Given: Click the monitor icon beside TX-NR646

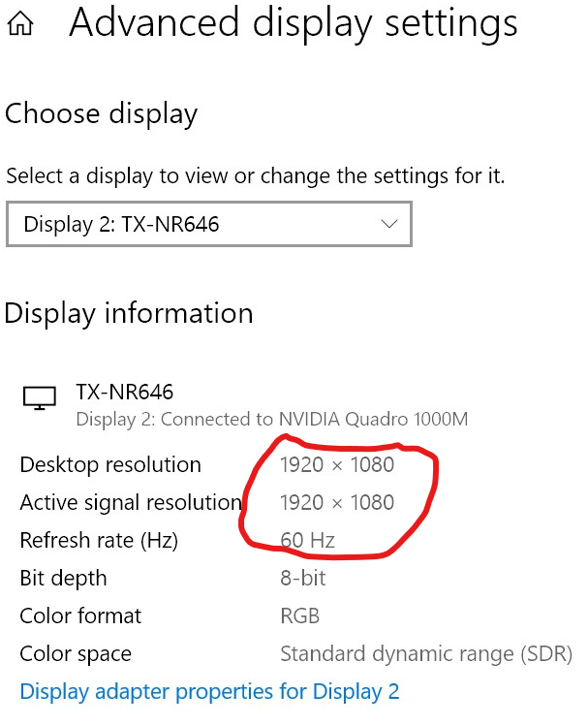Looking at the screenshot, I should (x=39, y=397).
